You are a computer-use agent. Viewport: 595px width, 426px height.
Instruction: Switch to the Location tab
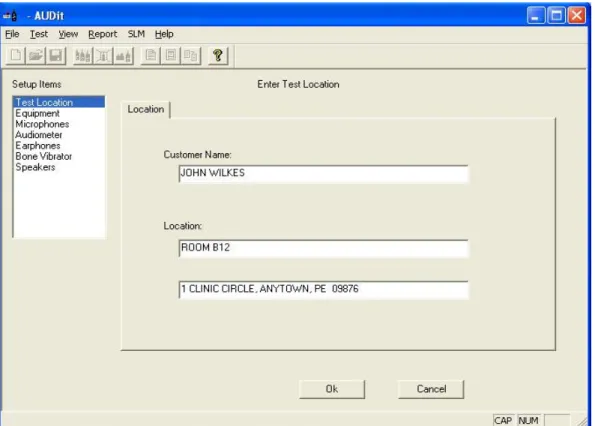[146, 110]
